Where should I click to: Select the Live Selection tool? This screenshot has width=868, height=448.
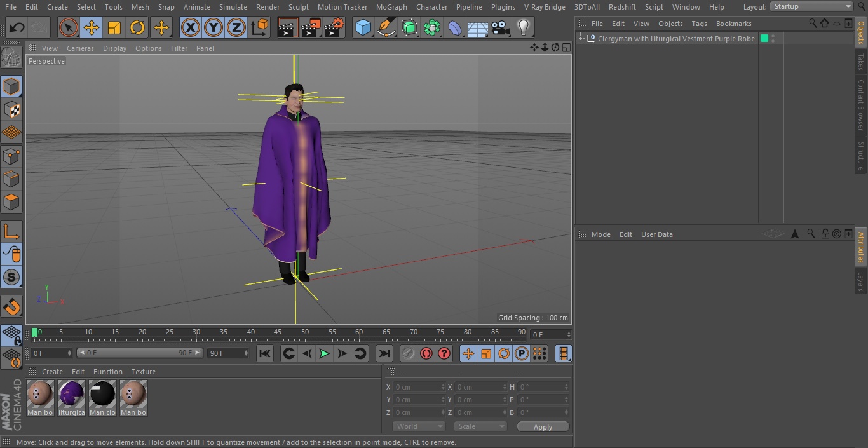[x=68, y=27]
